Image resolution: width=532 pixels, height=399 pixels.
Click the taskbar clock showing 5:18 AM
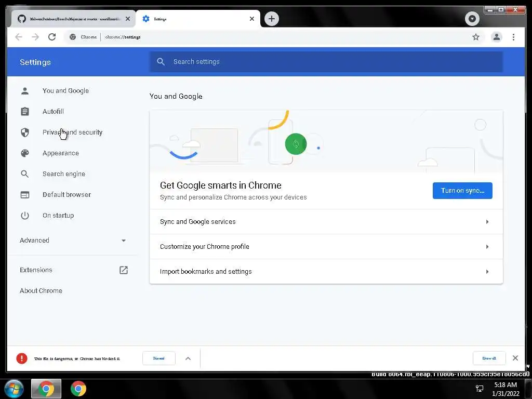506,389
